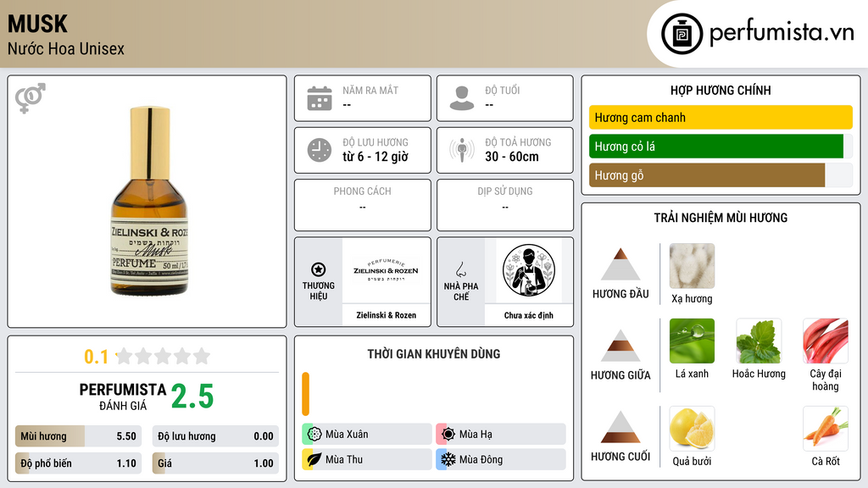This screenshot has height=488, width=868.
Task: Click the 0.1 user rating value
Action: [96, 357]
